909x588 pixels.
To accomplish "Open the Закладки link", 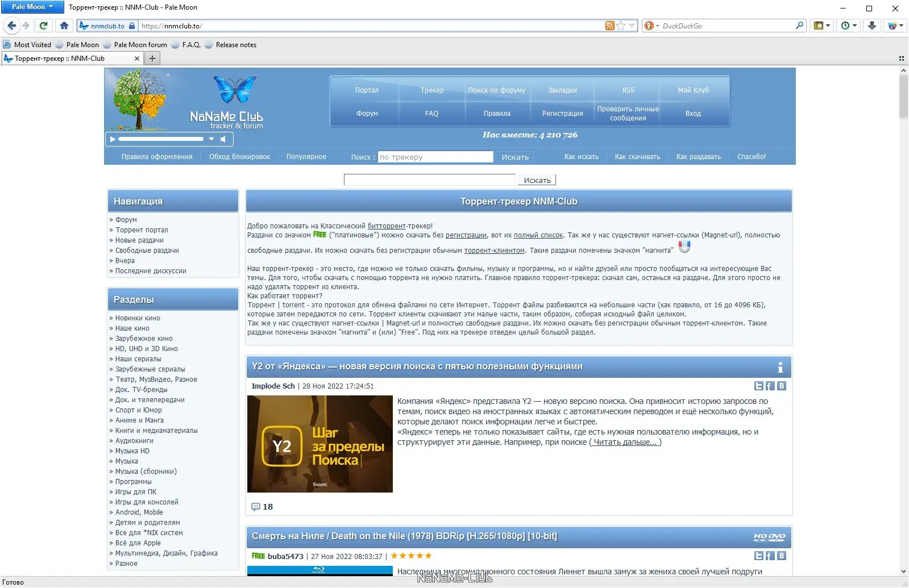I will 562,90.
